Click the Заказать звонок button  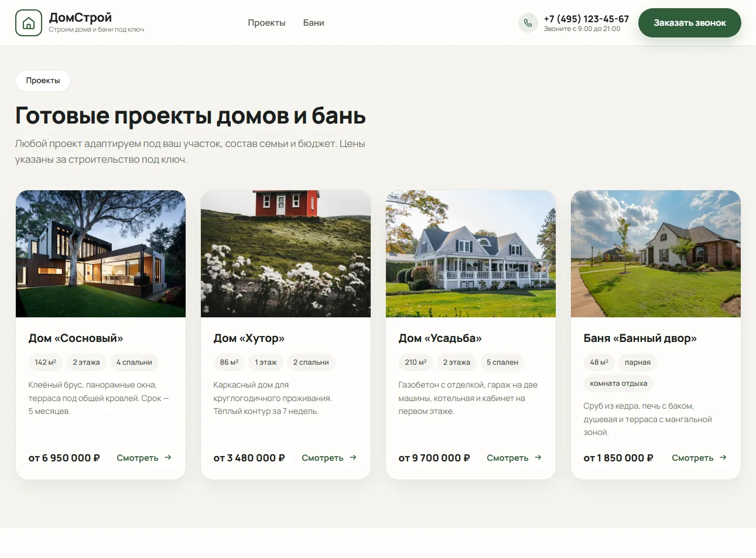coord(690,23)
